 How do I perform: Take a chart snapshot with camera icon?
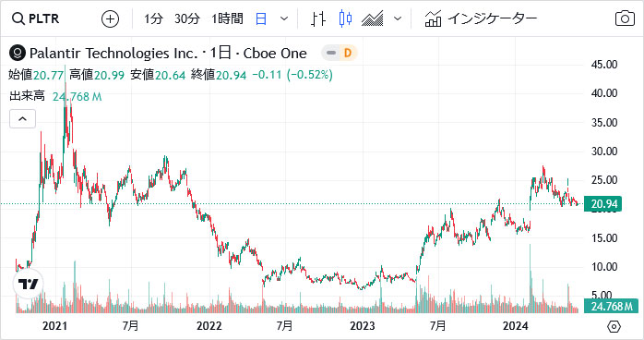coord(625,18)
